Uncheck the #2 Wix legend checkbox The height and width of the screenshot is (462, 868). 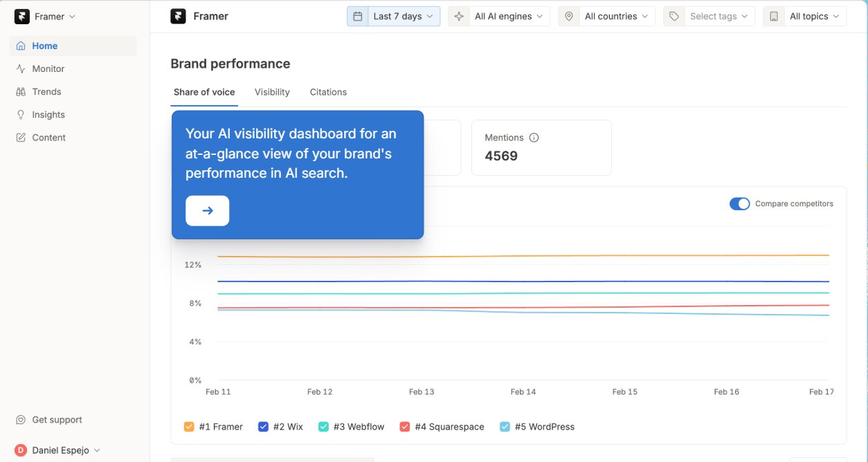tap(263, 427)
